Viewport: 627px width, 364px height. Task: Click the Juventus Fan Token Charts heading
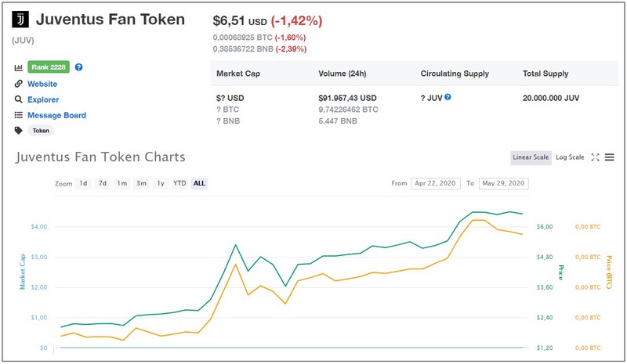coord(100,157)
